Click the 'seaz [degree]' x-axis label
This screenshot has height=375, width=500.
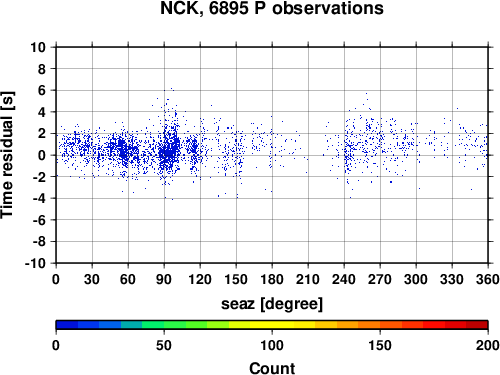pyautogui.click(x=272, y=304)
